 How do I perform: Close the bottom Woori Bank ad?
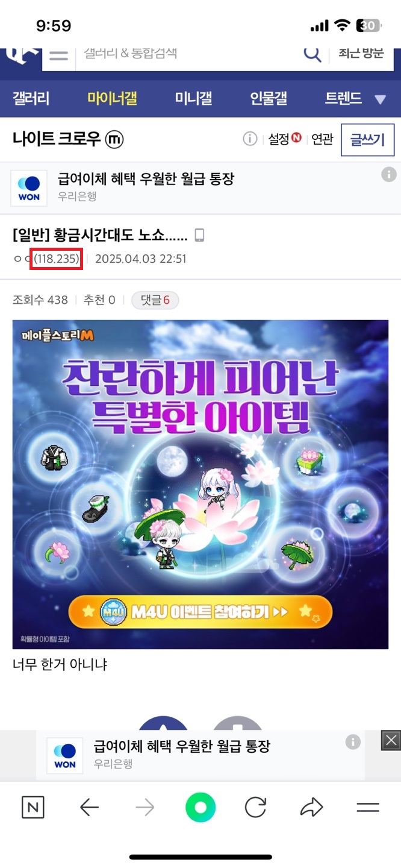click(x=391, y=740)
